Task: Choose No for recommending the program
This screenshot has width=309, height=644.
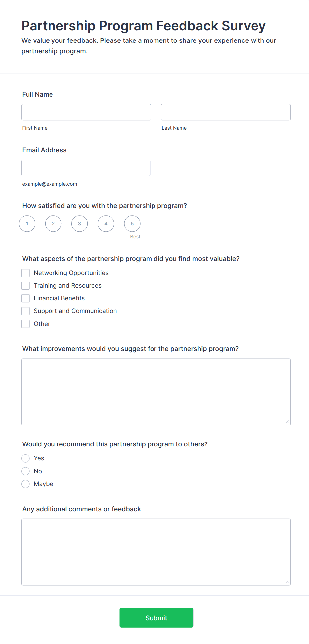Action: [26, 471]
